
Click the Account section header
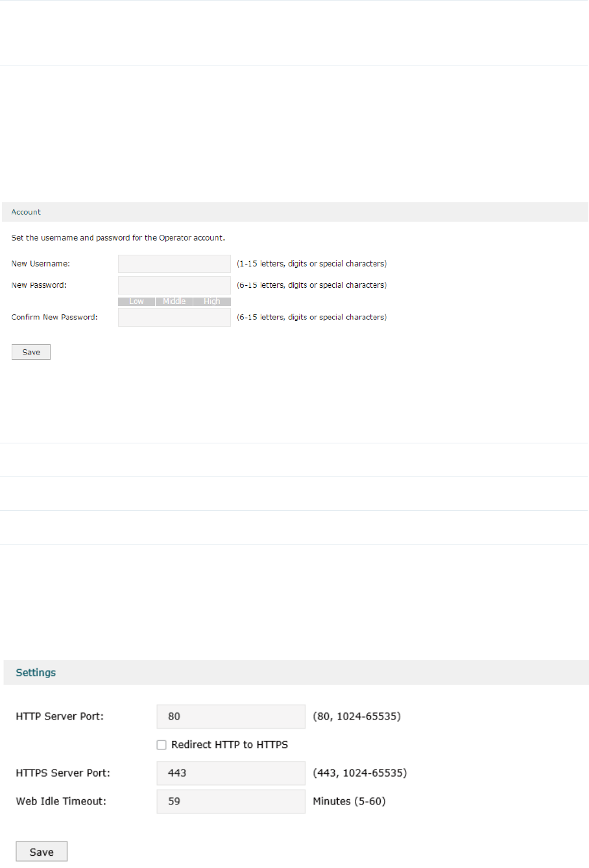(295, 212)
